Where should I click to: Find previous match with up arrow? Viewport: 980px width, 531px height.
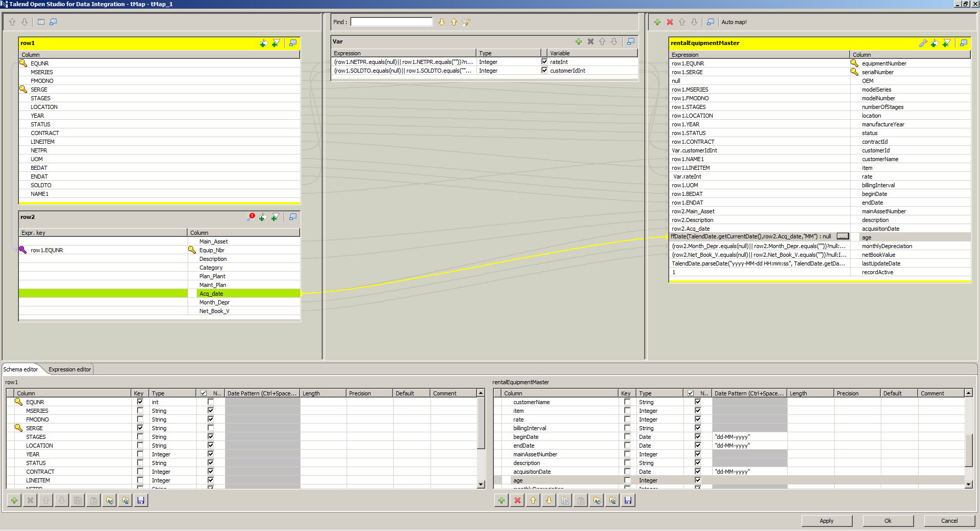[454, 22]
